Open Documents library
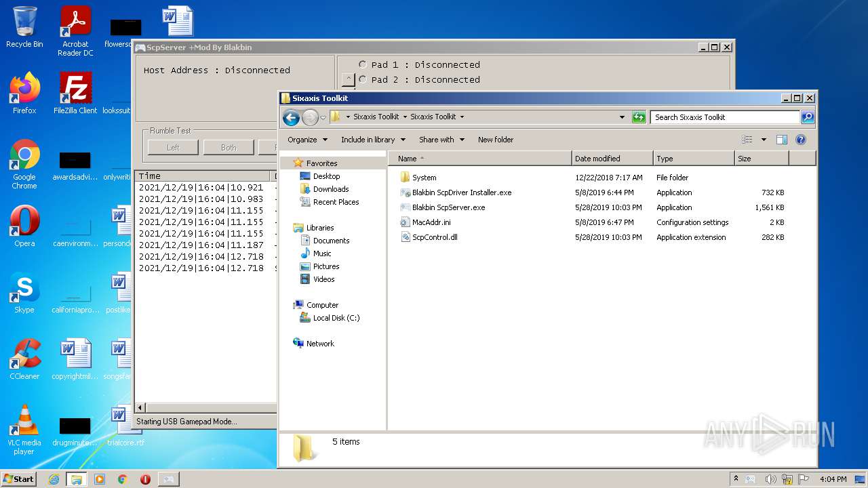The height and width of the screenshot is (488, 868). pyautogui.click(x=331, y=241)
